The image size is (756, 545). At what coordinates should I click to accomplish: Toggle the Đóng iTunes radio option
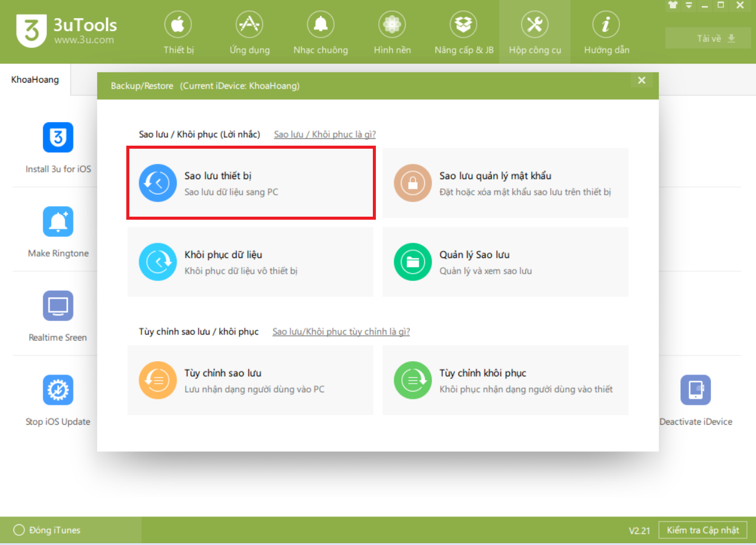(19, 530)
